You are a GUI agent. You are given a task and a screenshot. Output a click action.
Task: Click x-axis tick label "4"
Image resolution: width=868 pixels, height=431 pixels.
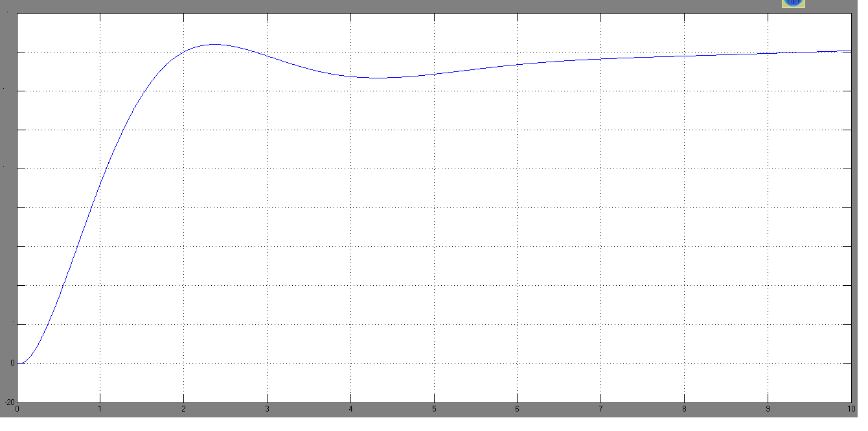point(350,408)
